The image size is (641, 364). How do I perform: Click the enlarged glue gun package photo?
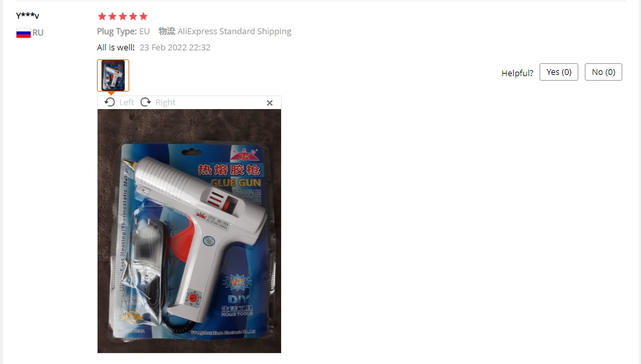(x=189, y=231)
